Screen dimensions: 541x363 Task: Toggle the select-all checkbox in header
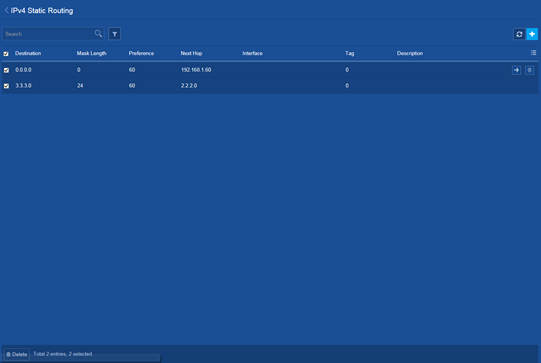[x=6, y=53]
